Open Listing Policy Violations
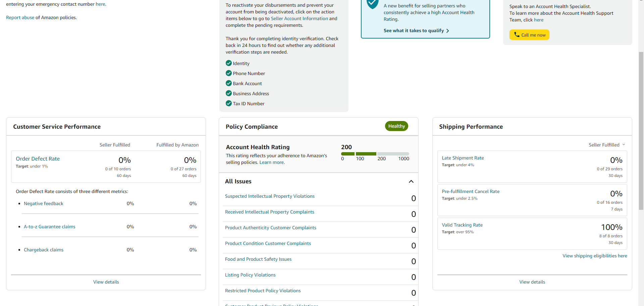644x306 pixels. click(250, 275)
